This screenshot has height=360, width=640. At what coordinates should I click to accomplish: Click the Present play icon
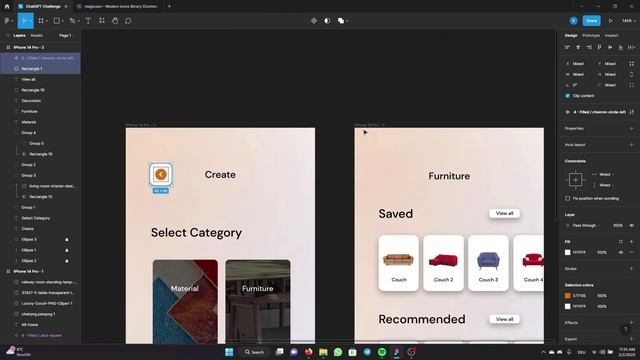[610, 21]
